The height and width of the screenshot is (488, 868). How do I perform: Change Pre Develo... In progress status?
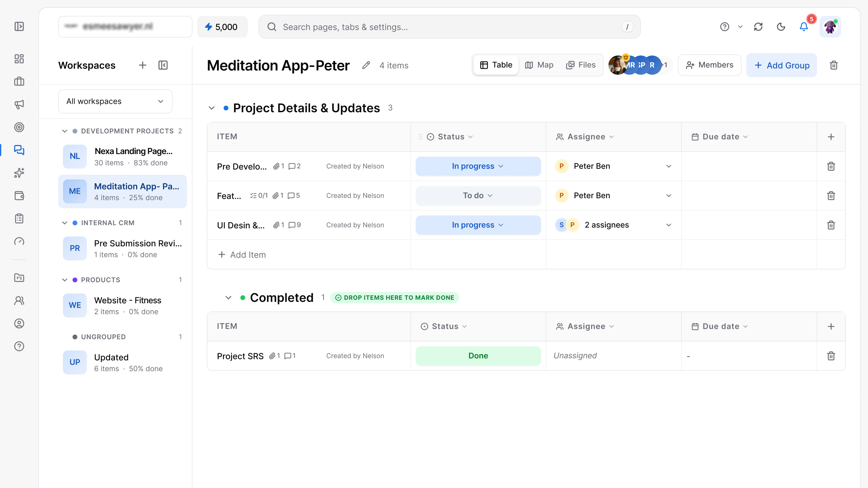pos(478,166)
